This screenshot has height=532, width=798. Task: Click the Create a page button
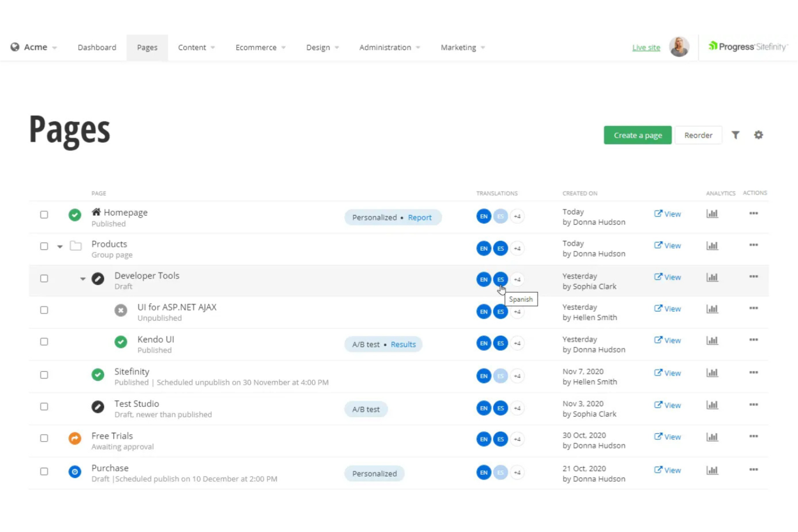[x=638, y=135]
